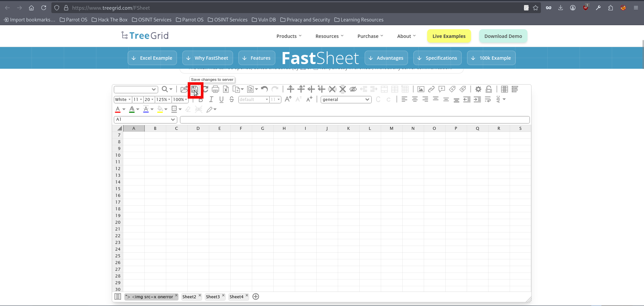Add a comment with the comment bubble icon

(x=442, y=89)
